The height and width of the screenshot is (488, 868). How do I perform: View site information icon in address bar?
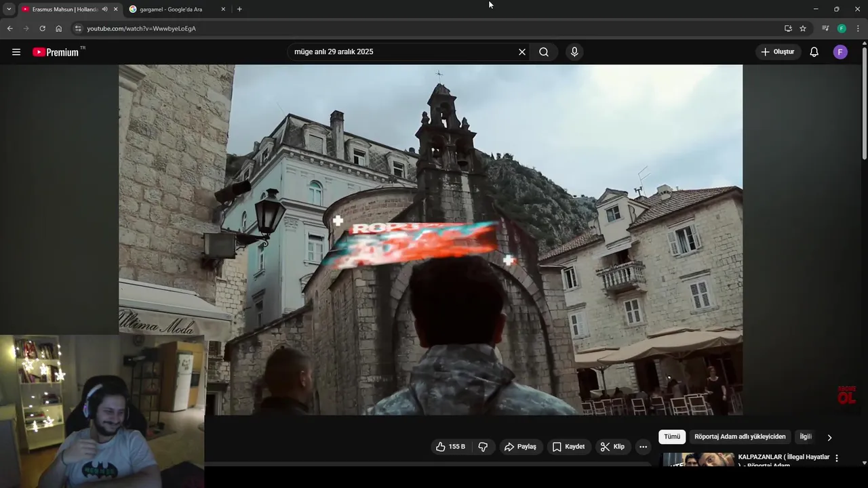click(x=78, y=28)
